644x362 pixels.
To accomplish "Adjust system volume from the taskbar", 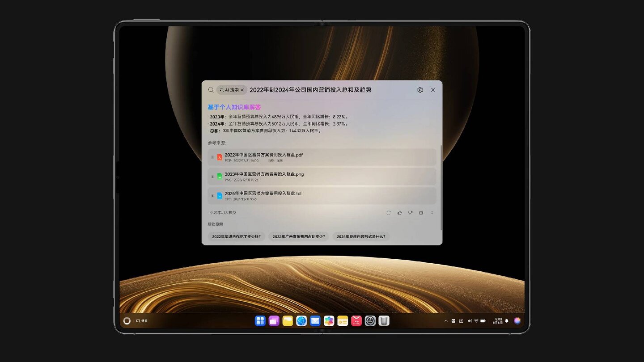I will tap(470, 320).
